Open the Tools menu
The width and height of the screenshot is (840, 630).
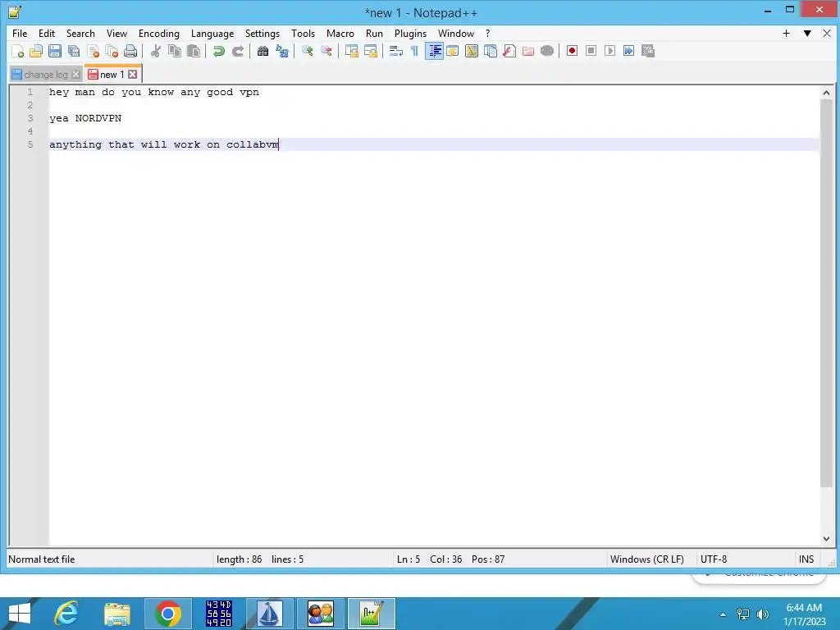(x=304, y=33)
